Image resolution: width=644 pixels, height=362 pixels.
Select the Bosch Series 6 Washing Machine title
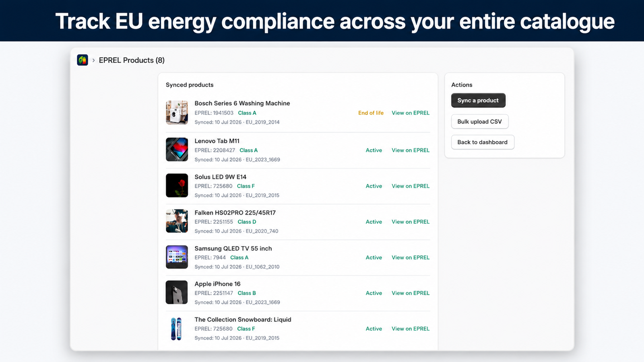point(242,103)
